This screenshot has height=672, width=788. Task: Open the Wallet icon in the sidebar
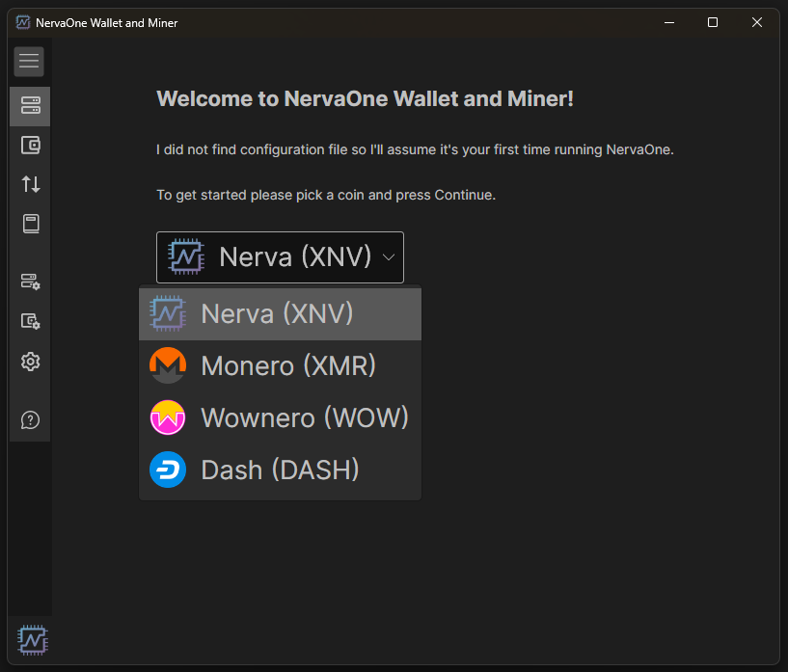30,146
